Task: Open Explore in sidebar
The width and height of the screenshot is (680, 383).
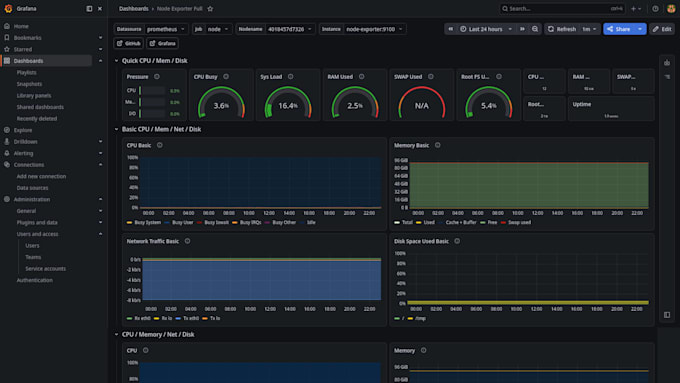Action: pos(23,130)
